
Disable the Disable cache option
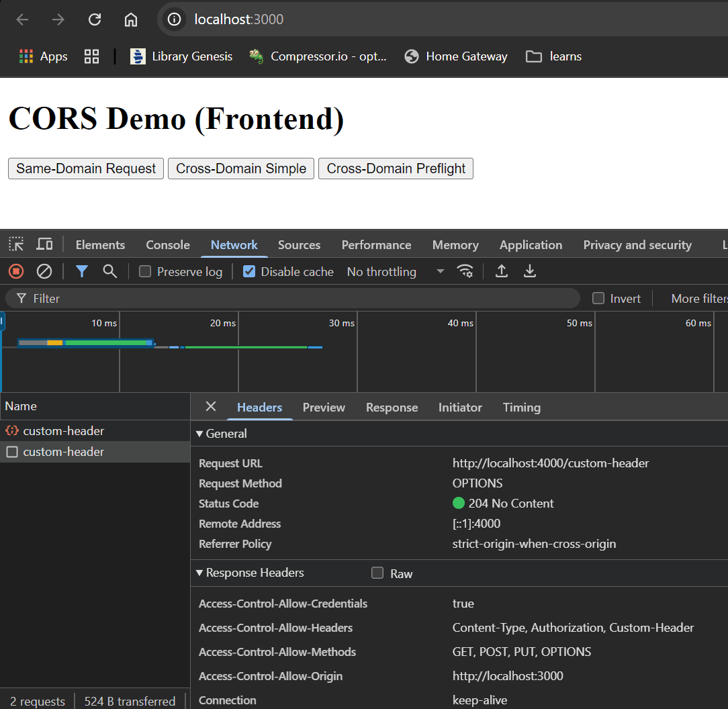point(249,271)
